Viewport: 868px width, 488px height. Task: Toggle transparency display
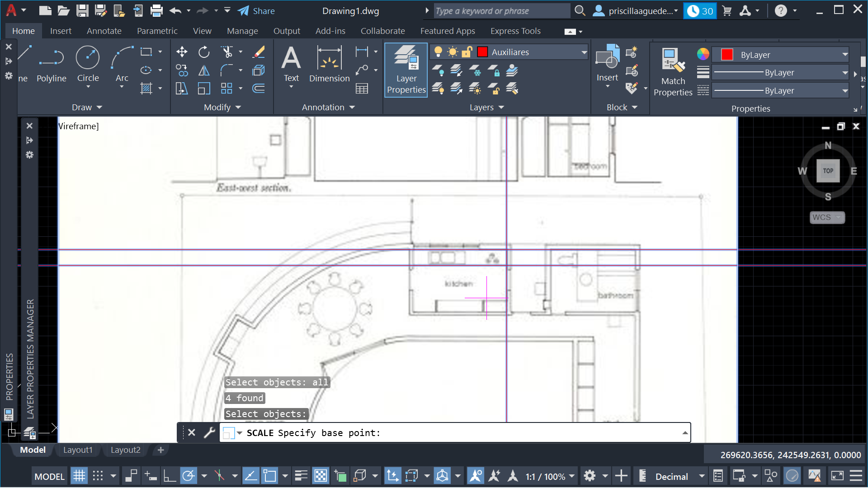(321, 476)
